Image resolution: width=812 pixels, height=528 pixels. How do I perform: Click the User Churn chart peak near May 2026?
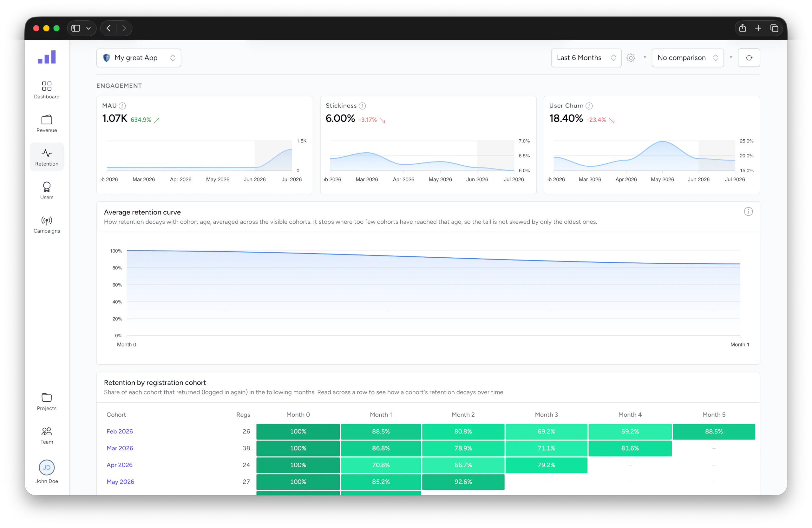662,141
